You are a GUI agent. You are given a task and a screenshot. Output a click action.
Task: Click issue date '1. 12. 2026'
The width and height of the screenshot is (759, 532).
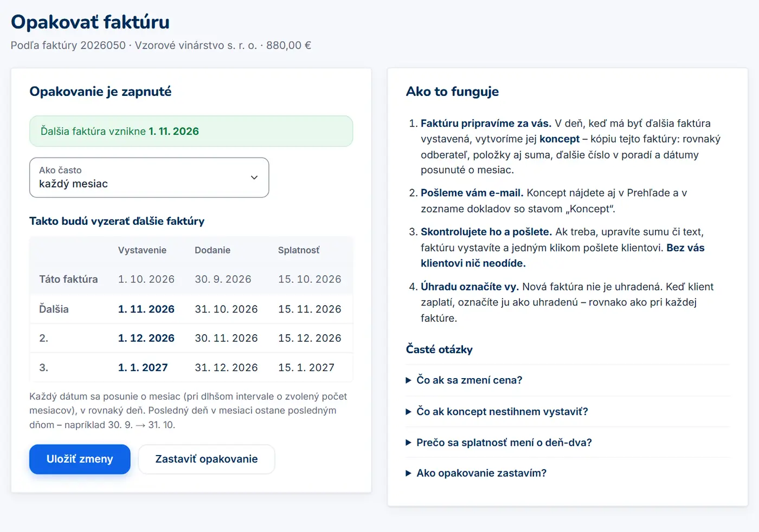146,339
